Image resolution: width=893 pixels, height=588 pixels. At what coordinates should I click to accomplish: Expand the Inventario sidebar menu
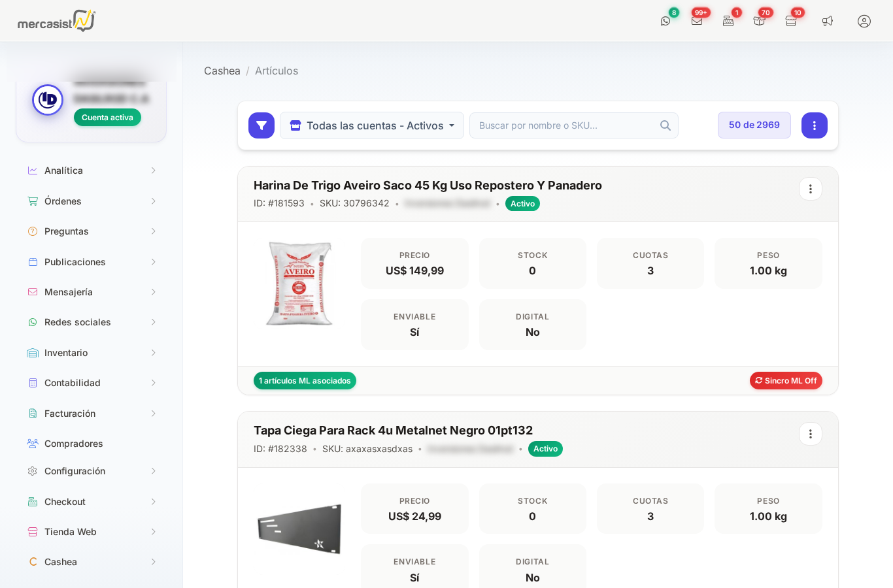tap(92, 353)
